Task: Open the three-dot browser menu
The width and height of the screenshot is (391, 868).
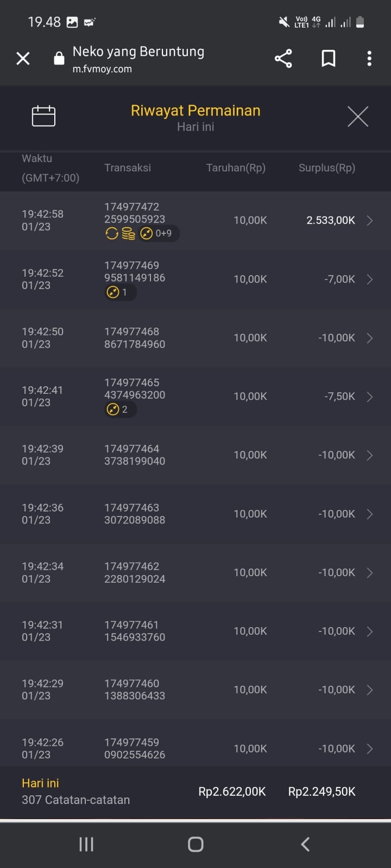Action: [x=369, y=59]
